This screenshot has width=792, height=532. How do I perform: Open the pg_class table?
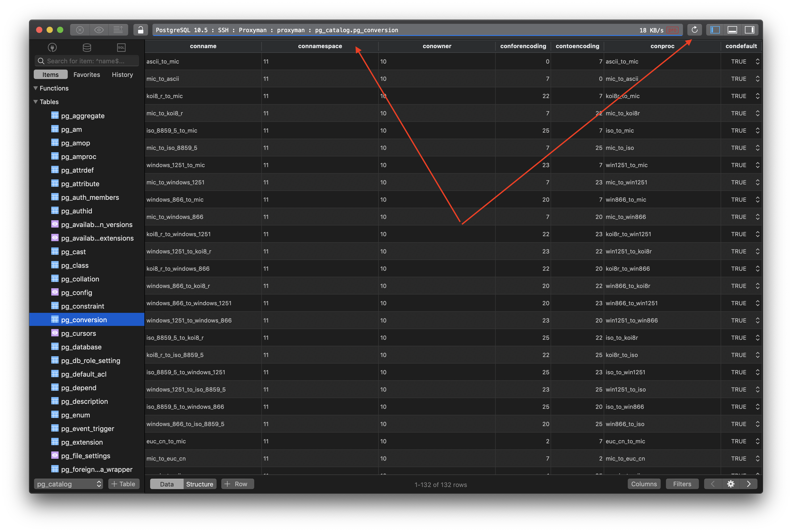[75, 265]
